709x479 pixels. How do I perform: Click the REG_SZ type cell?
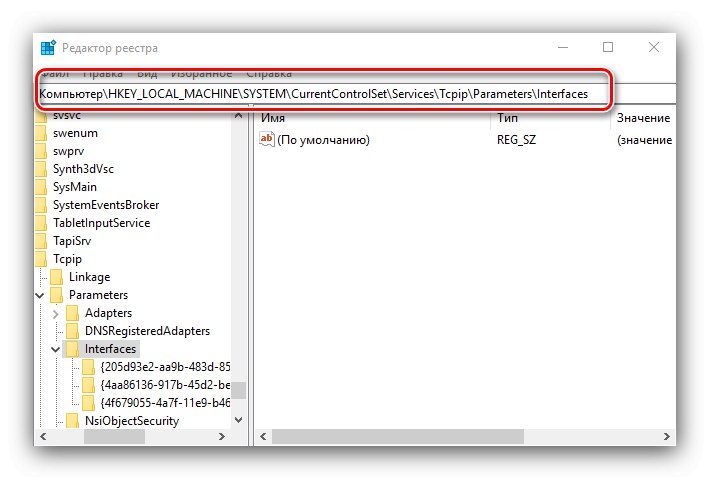(x=516, y=140)
